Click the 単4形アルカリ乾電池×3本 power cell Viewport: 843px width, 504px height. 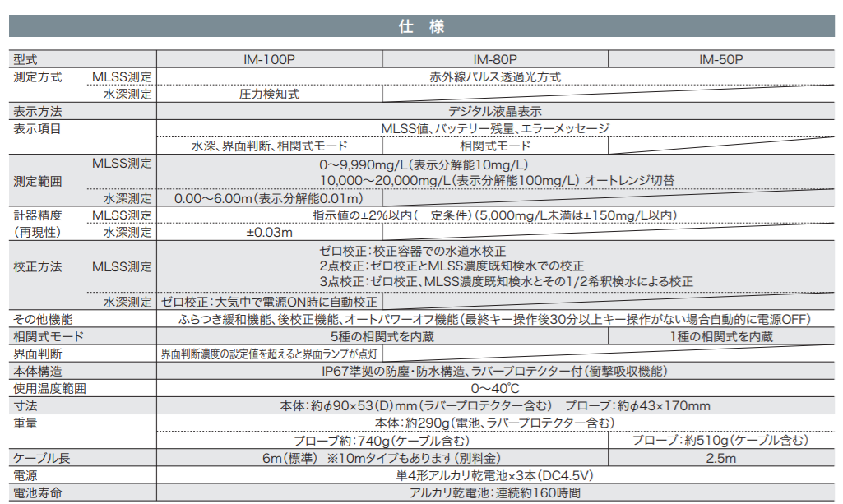pyautogui.click(x=494, y=475)
